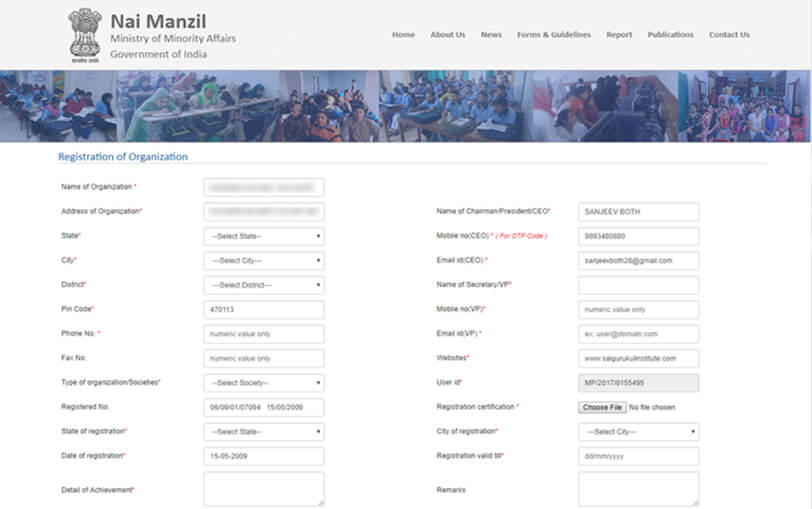Click the Nai Manzil site title
812x509 pixels.
pyautogui.click(x=158, y=21)
